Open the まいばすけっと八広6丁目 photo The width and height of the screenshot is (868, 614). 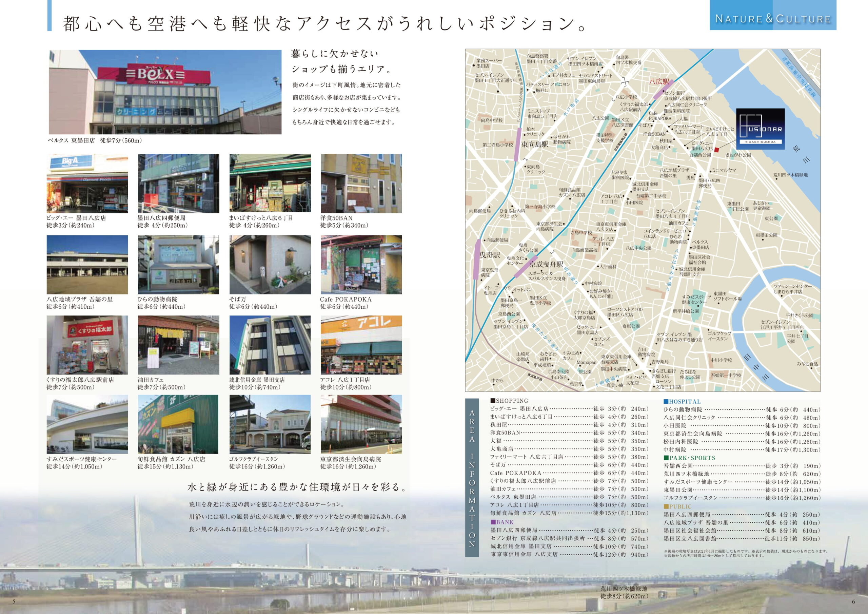click(270, 184)
